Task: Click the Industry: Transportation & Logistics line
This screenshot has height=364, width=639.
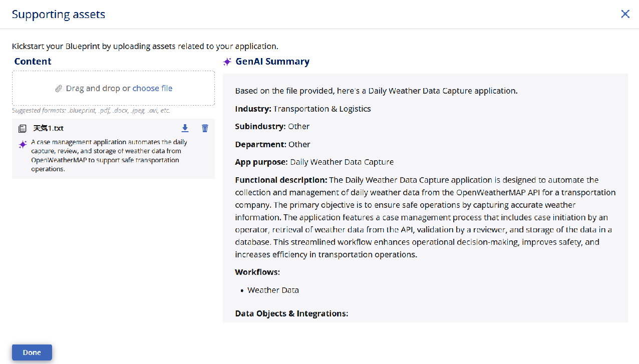Action: pos(303,109)
